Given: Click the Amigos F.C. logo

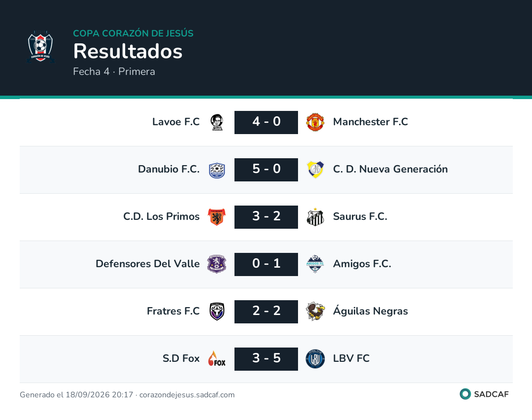Looking at the screenshot, I should [315, 264].
